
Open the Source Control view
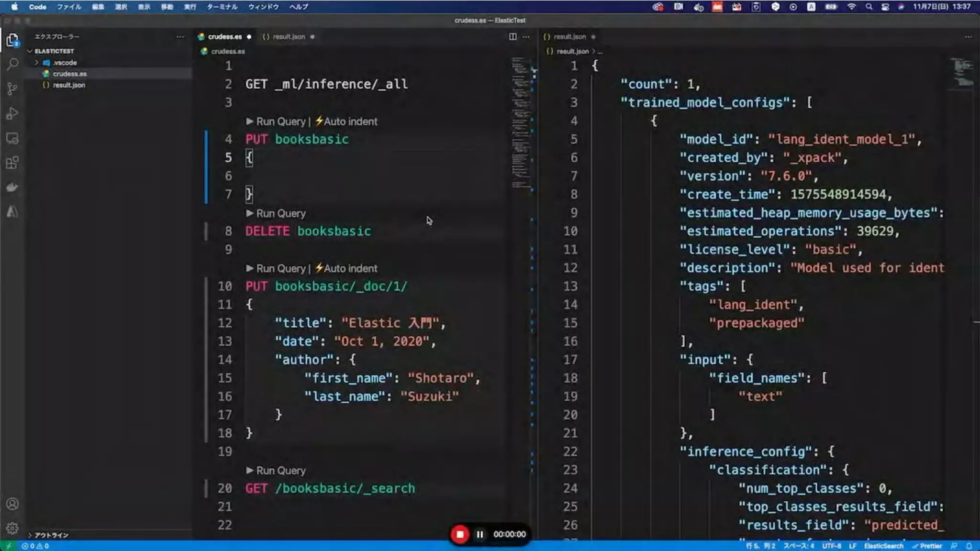(x=12, y=89)
